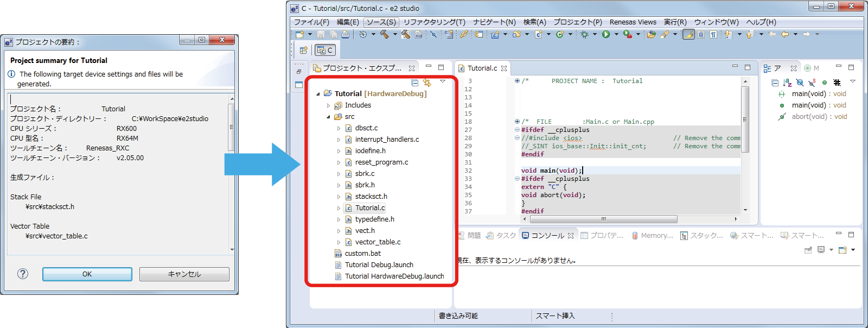Switch to the Memory tab
Image resolution: width=868 pixels, height=328 pixels.
(652, 236)
